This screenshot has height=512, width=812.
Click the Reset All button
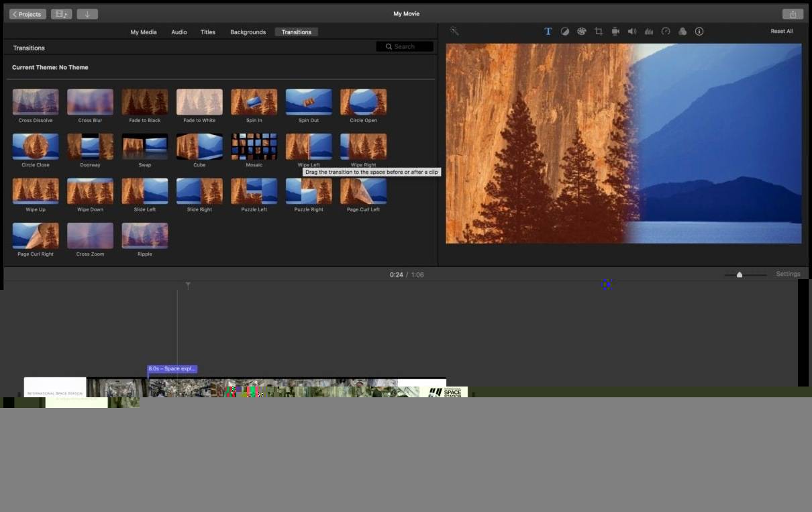click(x=781, y=32)
